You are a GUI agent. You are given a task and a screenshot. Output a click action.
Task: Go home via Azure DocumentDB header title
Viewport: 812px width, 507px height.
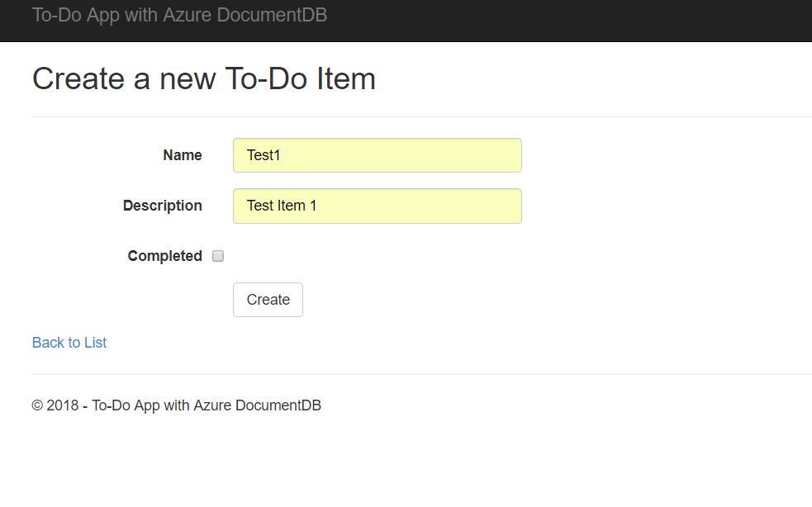point(179,15)
